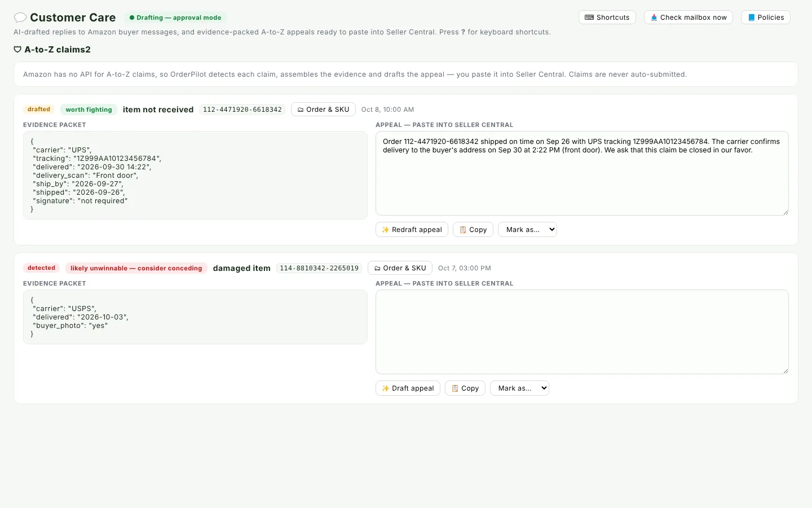Click the Oct 8, 10:00 AM timestamp
The width and height of the screenshot is (812, 508).
387,110
